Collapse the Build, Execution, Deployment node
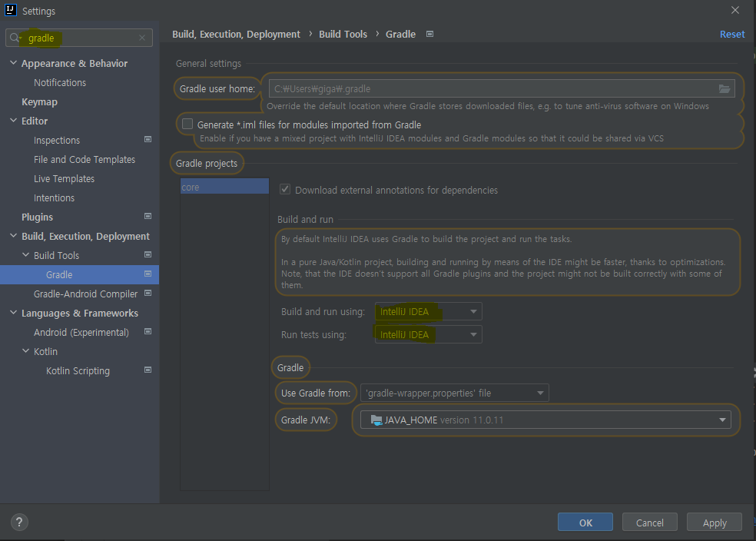756x541 pixels. point(14,236)
